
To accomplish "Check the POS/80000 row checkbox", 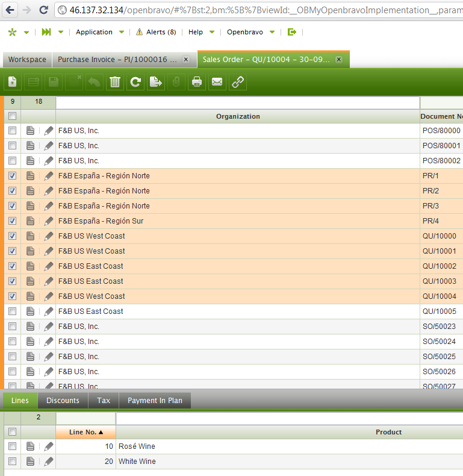I will pyautogui.click(x=12, y=131).
